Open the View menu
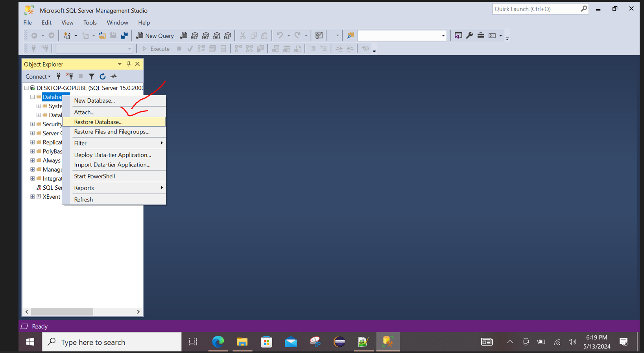The height and width of the screenshot is (353, 644). click(67, 22)
